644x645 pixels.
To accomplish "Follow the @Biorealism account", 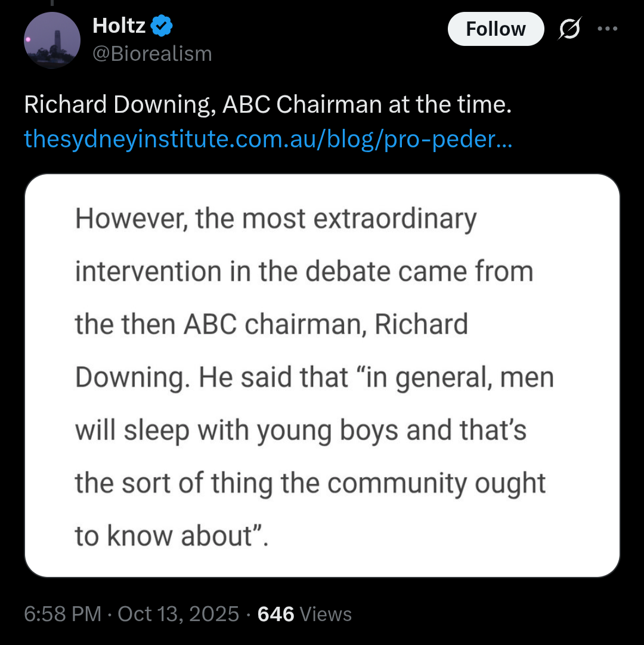I will click(496, 28).
